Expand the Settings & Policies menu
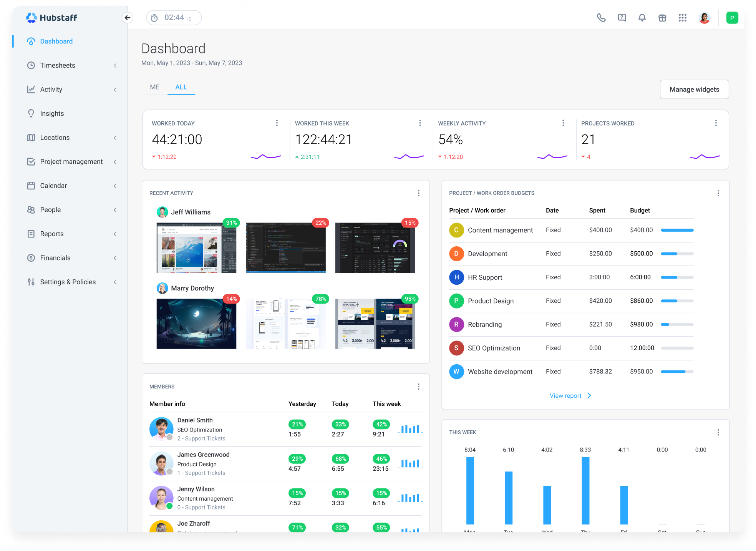This screenshot has width=756, height=551. click(115, 282)
